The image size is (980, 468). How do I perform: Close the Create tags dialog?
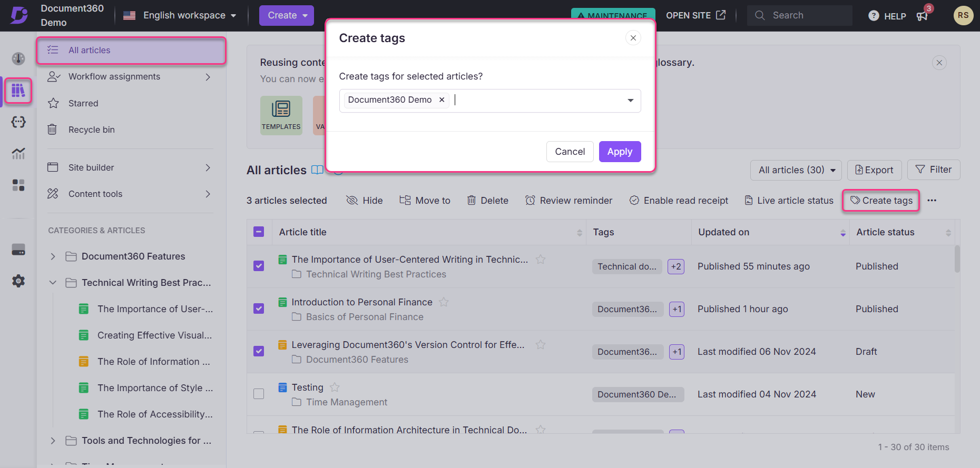pyautogui.click(x=633, y=38)
